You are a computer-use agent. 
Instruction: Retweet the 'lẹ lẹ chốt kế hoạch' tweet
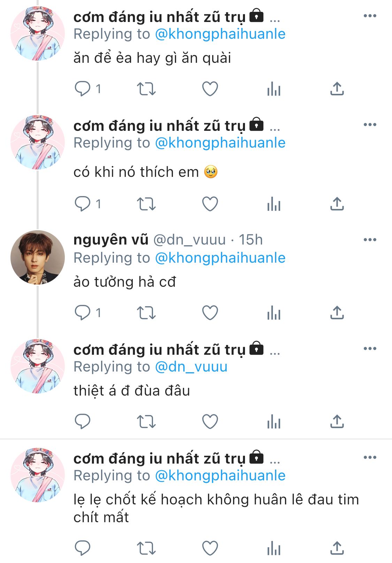pyautogui.click(x=146, y=548)
